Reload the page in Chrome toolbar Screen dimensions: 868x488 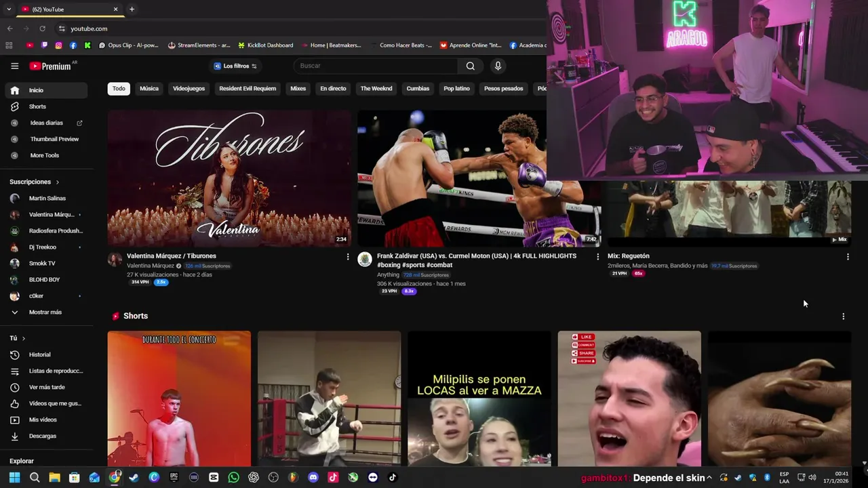(42, 28)
